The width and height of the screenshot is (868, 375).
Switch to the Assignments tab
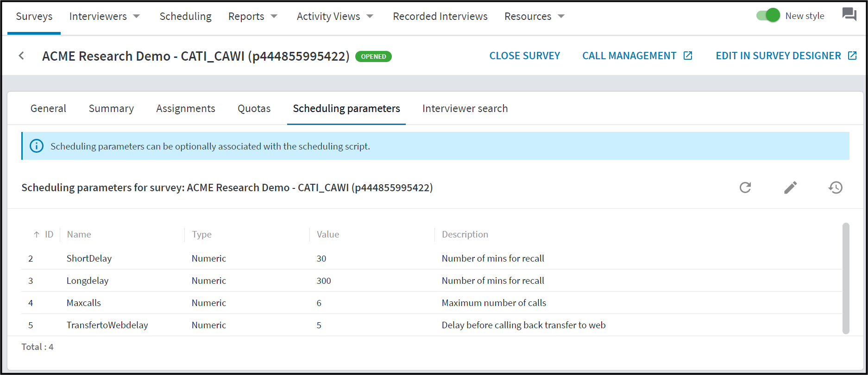pos(186,108)
